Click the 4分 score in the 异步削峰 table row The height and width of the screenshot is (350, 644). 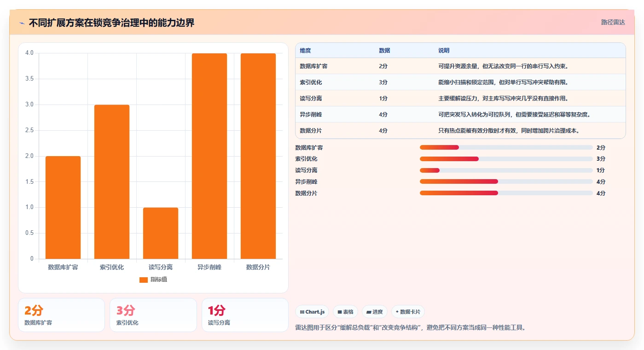tap(383, 115)
